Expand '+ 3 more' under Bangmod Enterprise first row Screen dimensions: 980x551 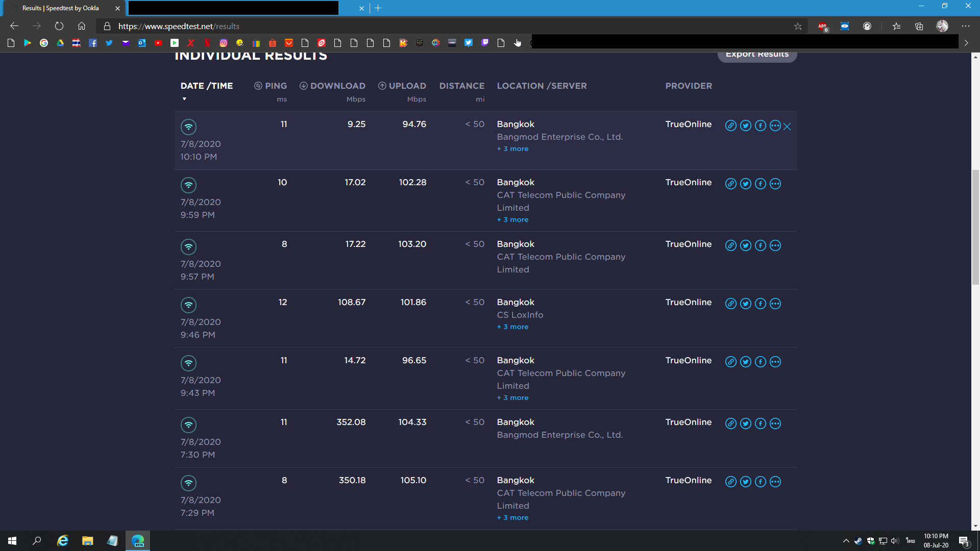pos(512,149)
